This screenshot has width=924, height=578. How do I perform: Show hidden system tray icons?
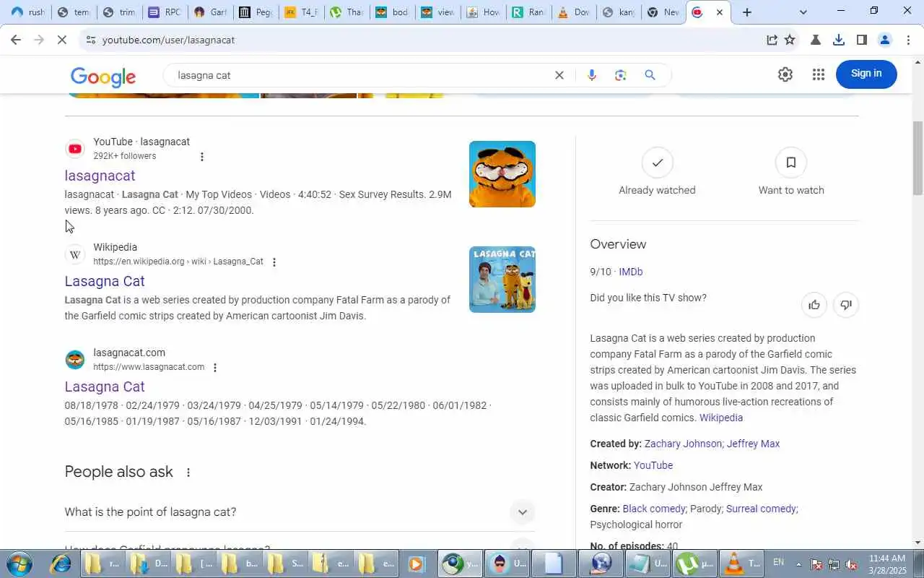(798, 564)
